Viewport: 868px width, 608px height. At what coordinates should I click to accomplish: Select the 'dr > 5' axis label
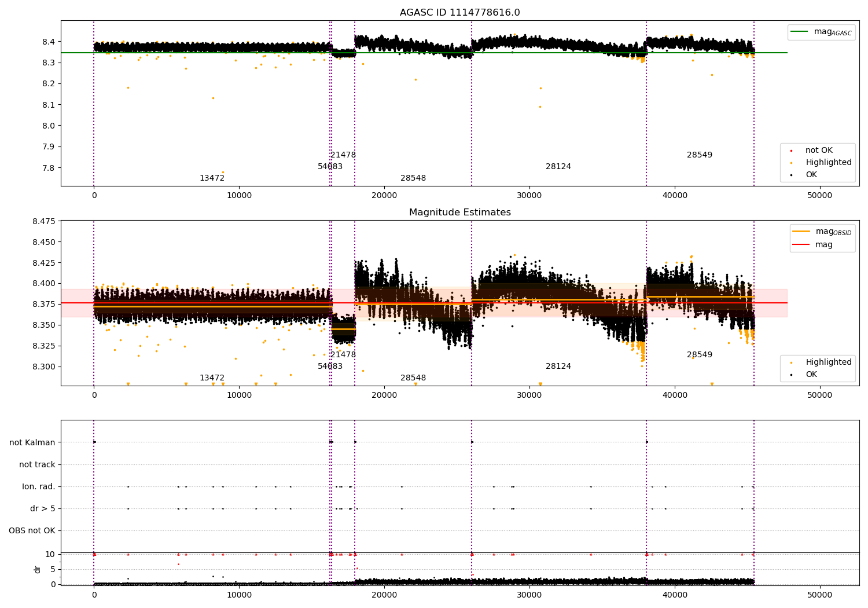click(x=43, y=509)
